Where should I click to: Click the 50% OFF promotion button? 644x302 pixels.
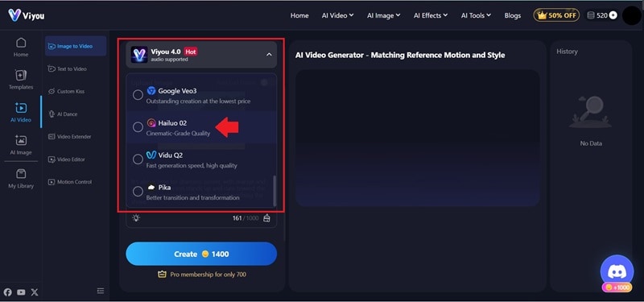[556, 15]
